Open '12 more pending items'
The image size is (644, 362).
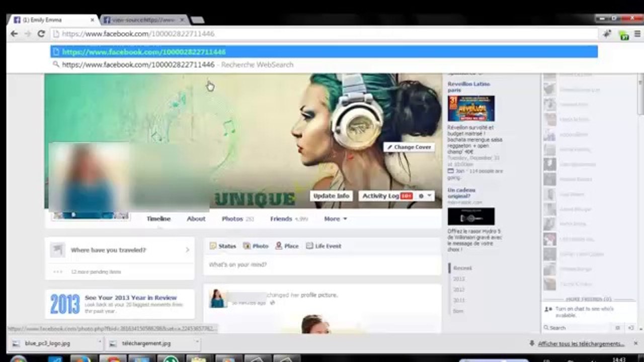(x=96, y=271)
